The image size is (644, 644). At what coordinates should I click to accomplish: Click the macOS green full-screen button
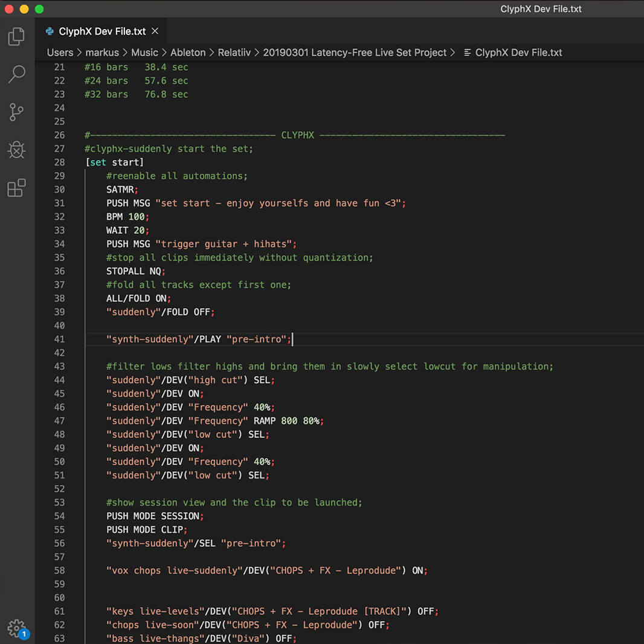click(39, 9)
